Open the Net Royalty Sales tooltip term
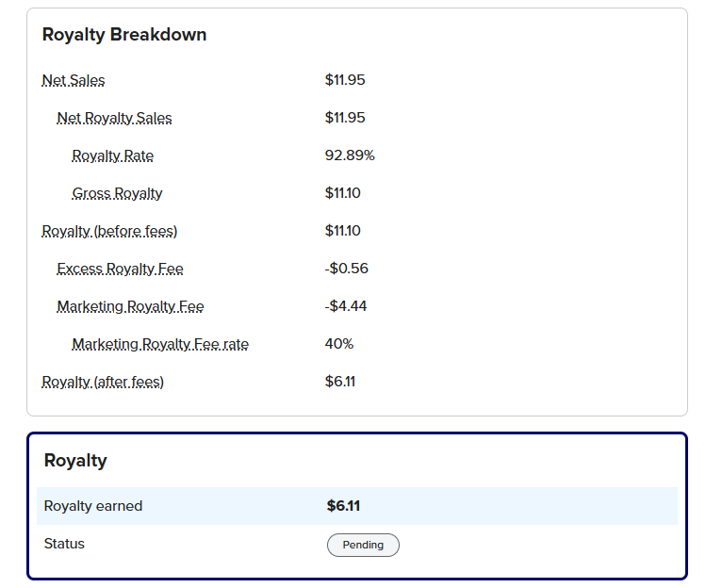This screenshot has width=706, height=588. [x=114, y=118]
